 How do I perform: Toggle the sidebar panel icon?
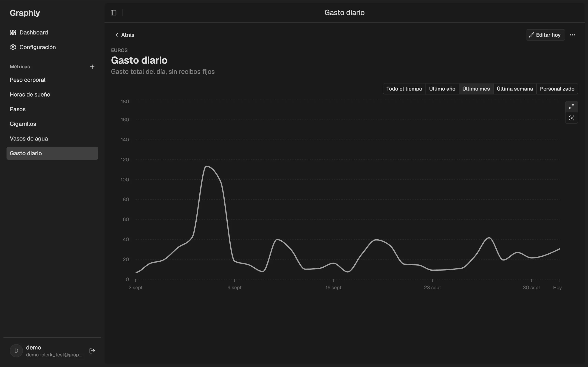[x=113, y=13]
